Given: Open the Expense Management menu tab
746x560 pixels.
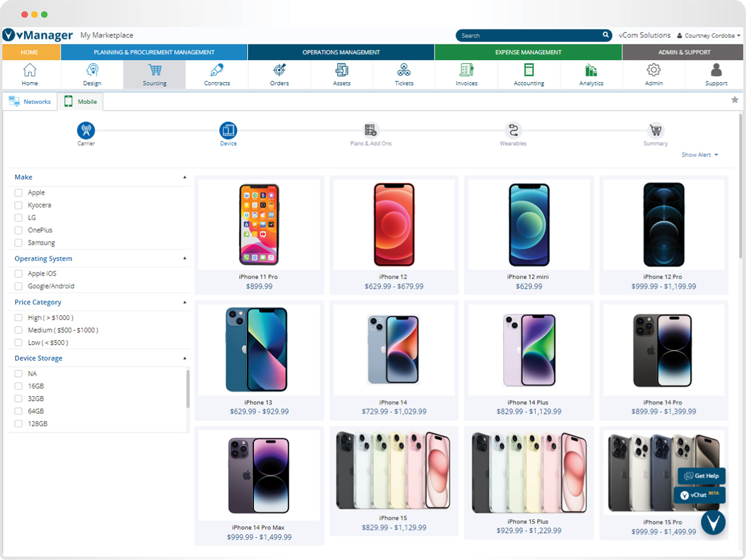Looking at the screenshot, I should [x=528, y=52].
